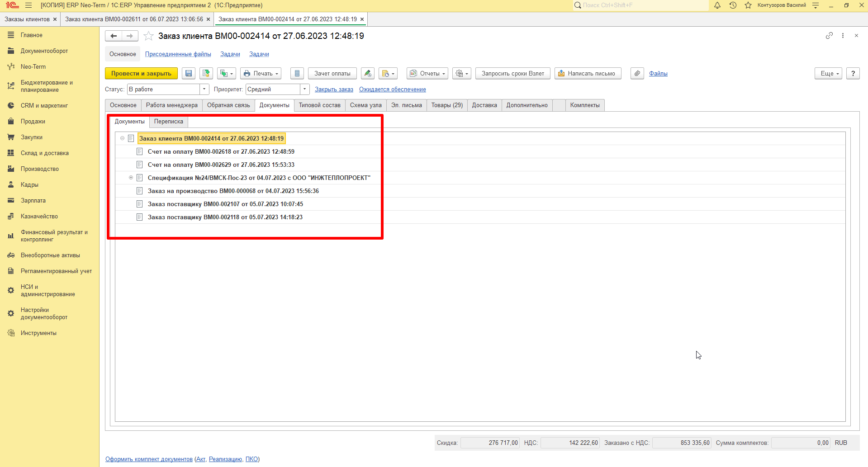Image resolution: width=868 pixels, height=467 pixels.
Task: Switch to the Переписка subtab
Action: [168, 122]
